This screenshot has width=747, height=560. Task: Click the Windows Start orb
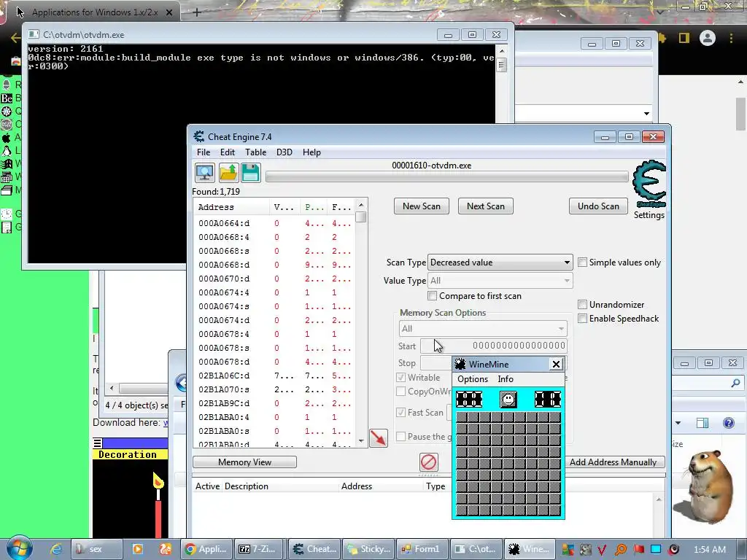coord(20,548)
